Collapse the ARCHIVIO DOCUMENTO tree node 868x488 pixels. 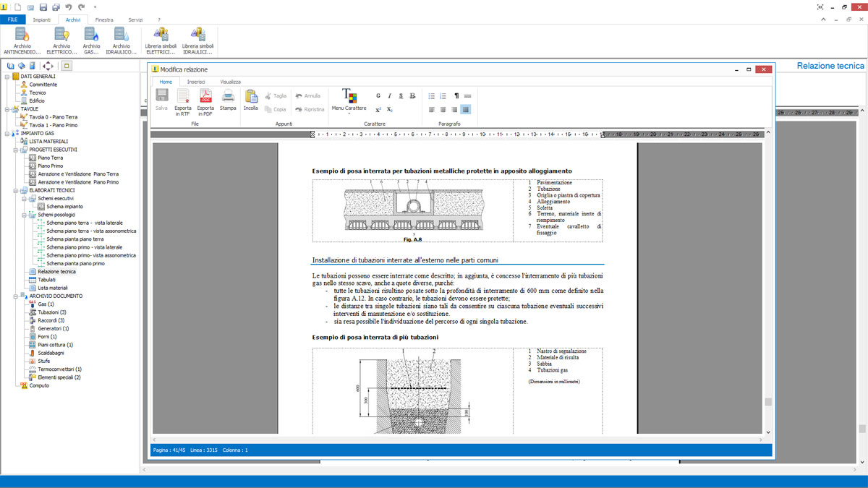point(16,296)
